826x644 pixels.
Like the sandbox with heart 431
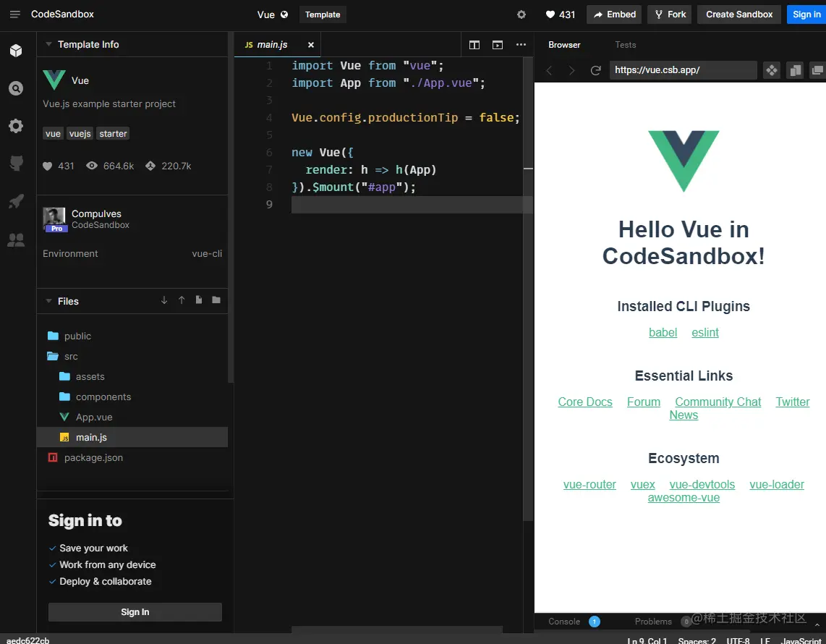(x=560, y=14)
